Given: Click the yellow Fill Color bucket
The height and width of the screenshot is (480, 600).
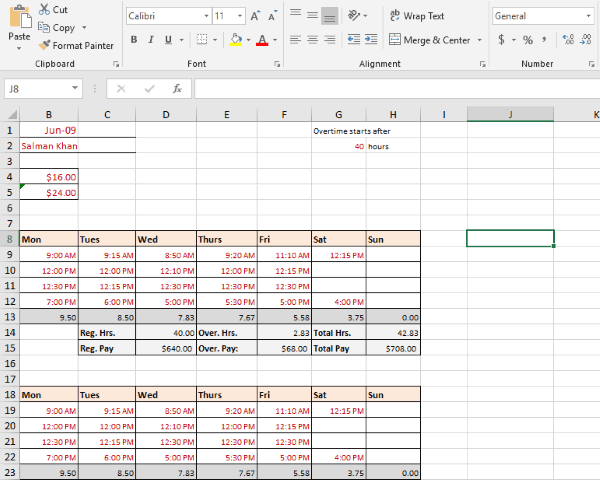Looking at the screenshot, I should click(234, 40).
